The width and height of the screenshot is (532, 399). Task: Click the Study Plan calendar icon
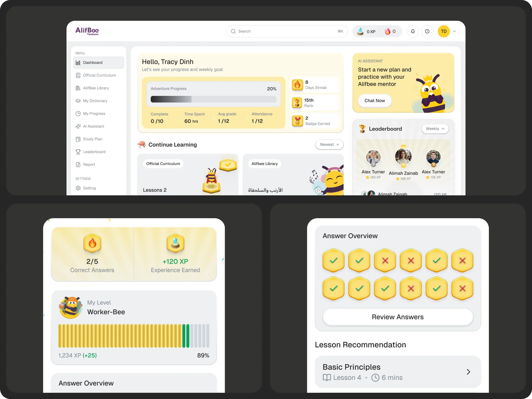coord(78,139)
